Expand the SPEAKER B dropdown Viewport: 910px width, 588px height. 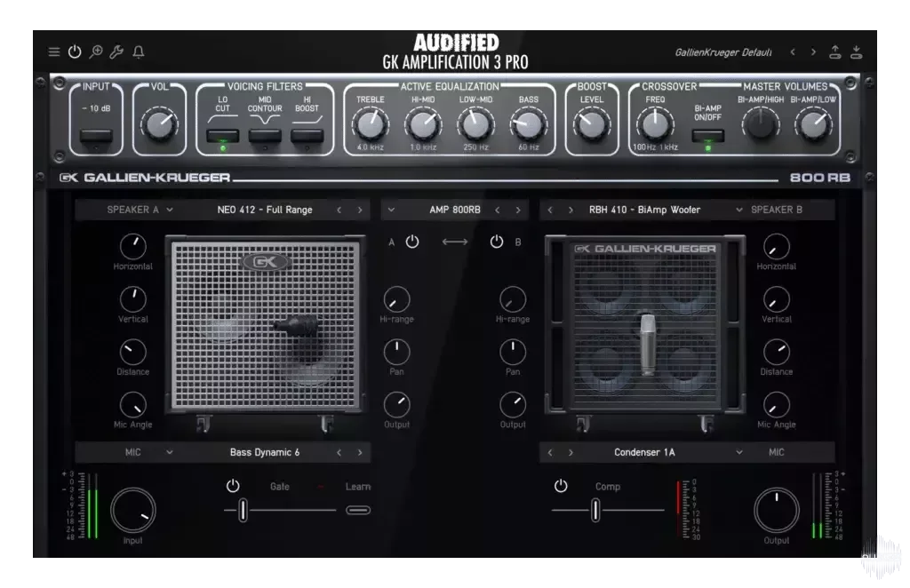pos(738,210)
